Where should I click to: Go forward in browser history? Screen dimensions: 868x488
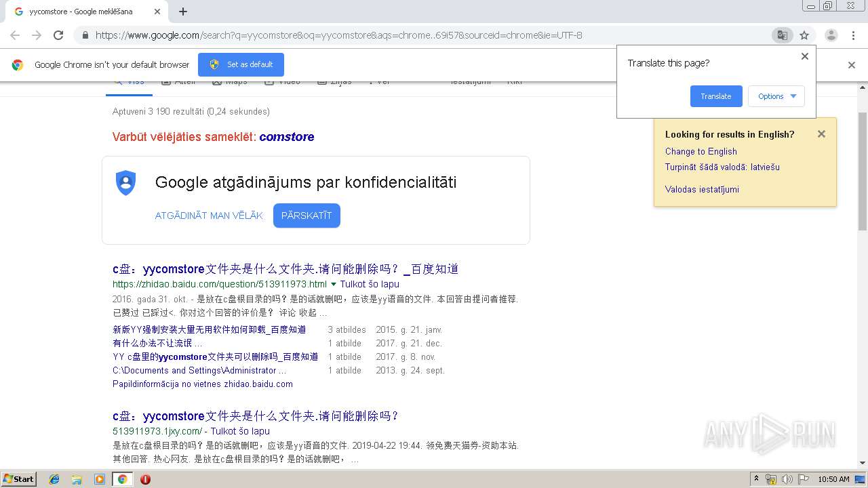pyautogui.click(x=37, y=35)
